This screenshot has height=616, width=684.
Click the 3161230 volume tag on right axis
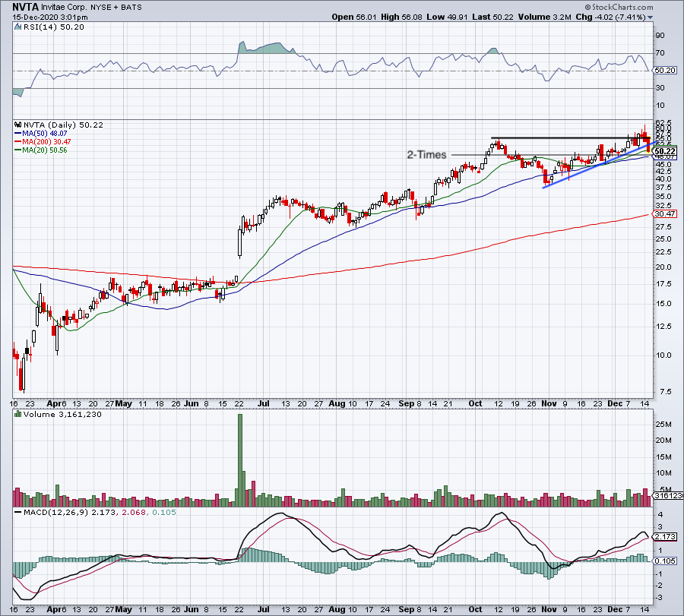click(667, 496)
